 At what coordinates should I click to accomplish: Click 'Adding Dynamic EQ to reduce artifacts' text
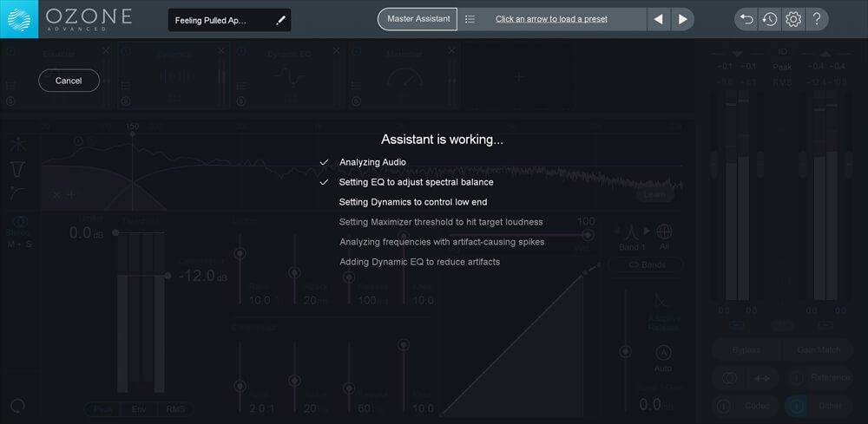(x=419, y=262)
